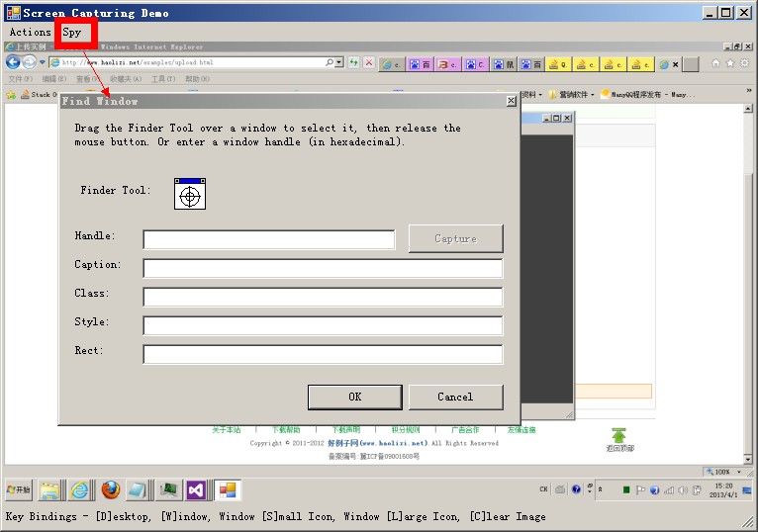The image size is (758, 532).
Task: Open the Visual Studio taskbar icon
Action: pyautogui.click(x=196, y=489)
